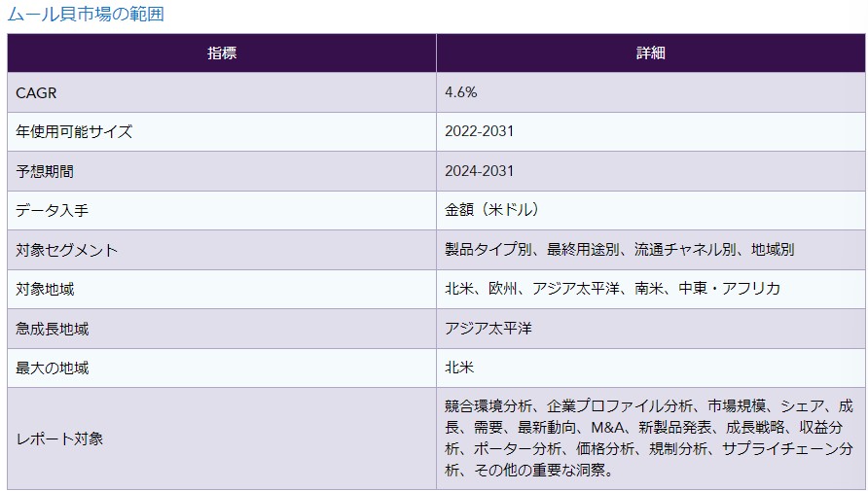Select the 最大の地域 row label
Image resolution: width=868 pixels, height=491 pixels.
coord(52,368)
